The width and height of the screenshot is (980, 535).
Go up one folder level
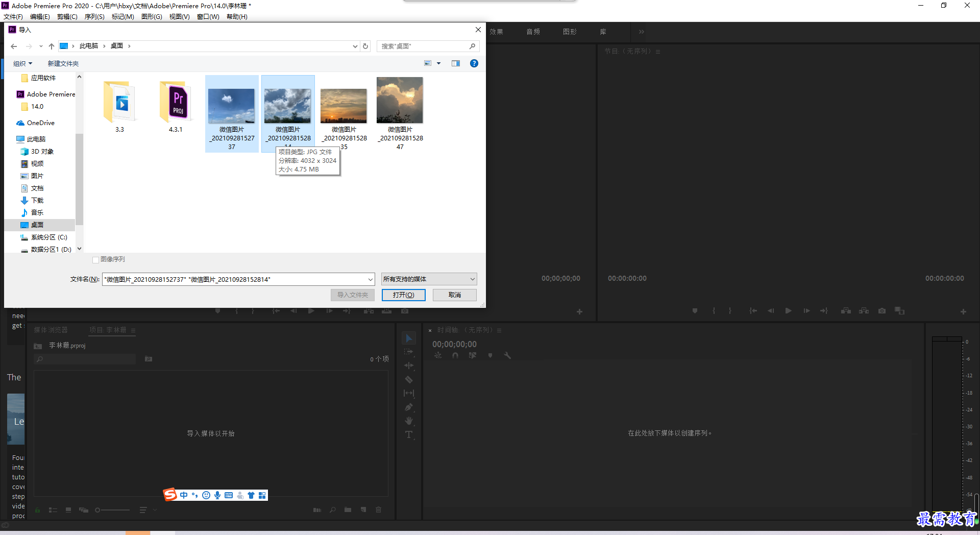click(52, 46)
